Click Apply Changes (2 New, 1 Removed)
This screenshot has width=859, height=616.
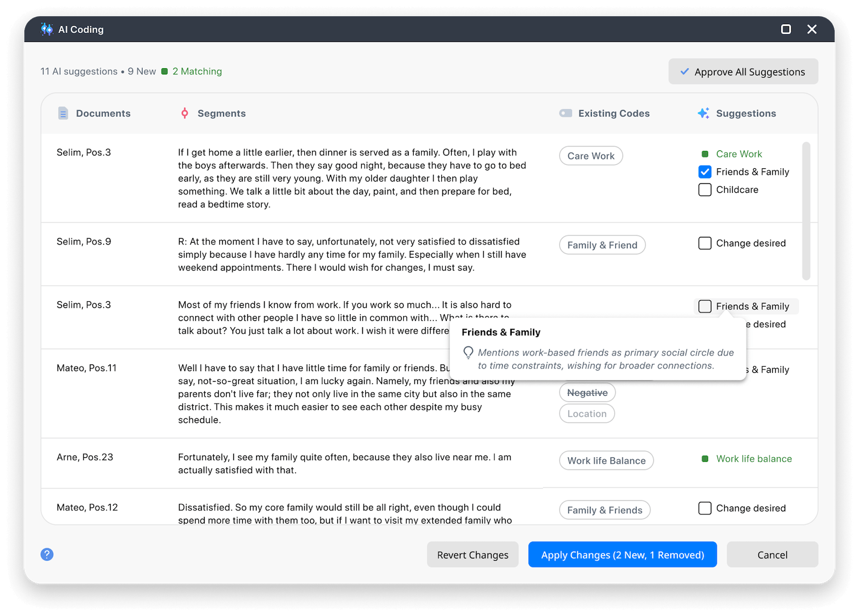(622, 555)
